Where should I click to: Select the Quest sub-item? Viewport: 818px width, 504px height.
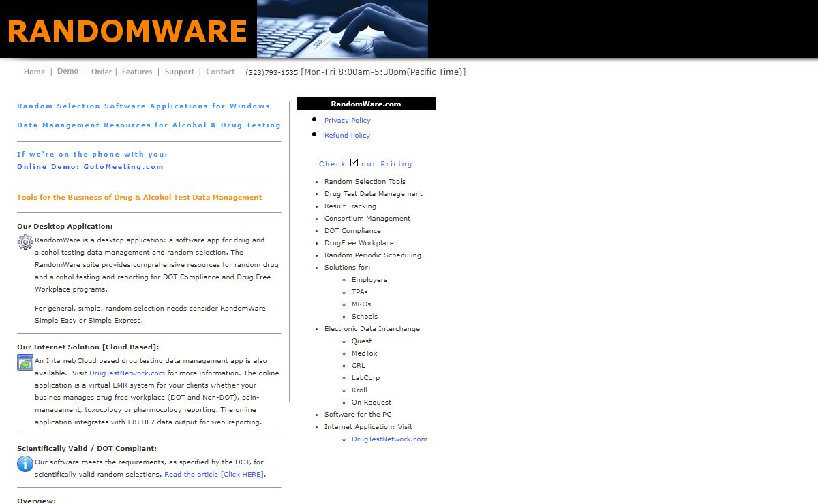coord(362,341)
